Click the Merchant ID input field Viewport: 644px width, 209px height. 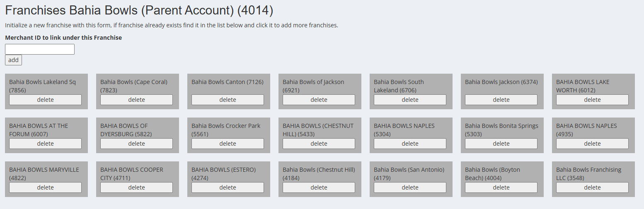[39, 49]
